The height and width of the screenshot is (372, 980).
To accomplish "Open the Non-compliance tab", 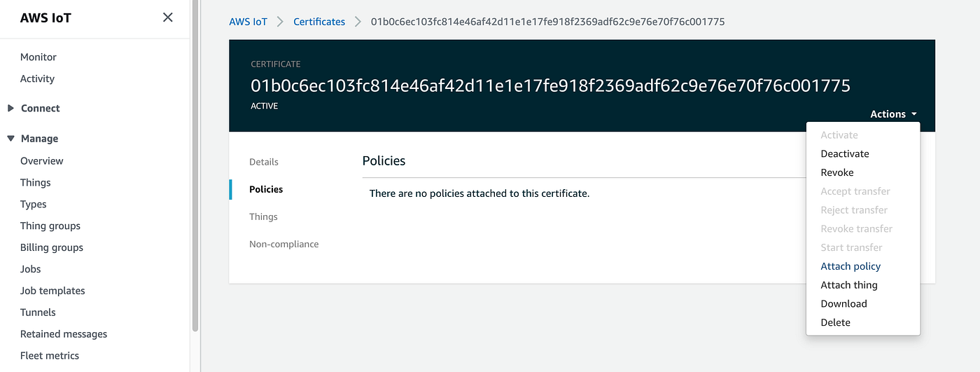I will pyautogui.click(x=284, y=244).
